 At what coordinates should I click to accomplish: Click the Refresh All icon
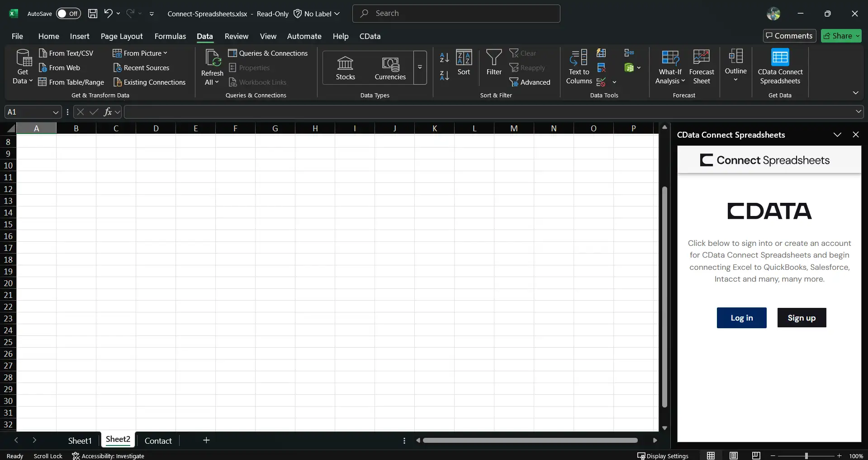tap(212, 59)
